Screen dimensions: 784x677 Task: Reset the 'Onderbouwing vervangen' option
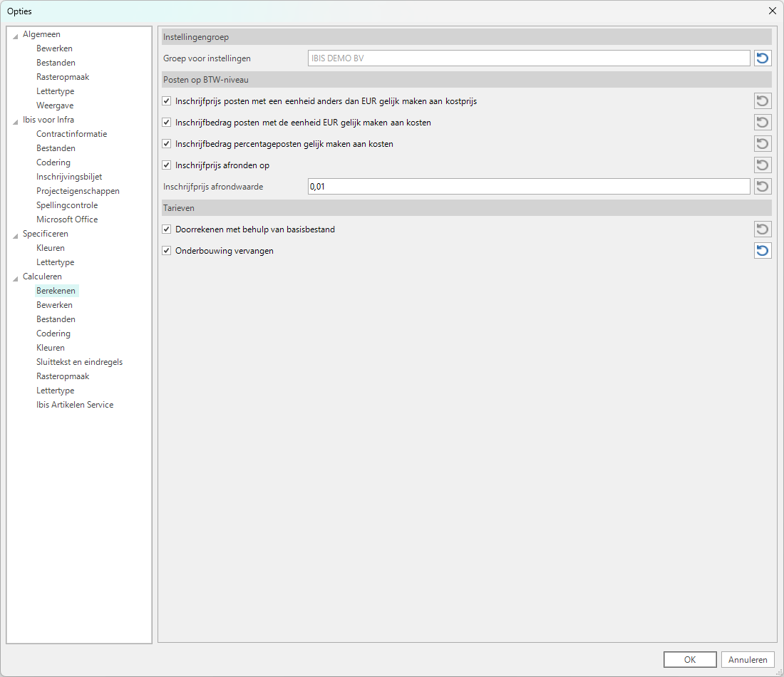(x=763, y=251)
